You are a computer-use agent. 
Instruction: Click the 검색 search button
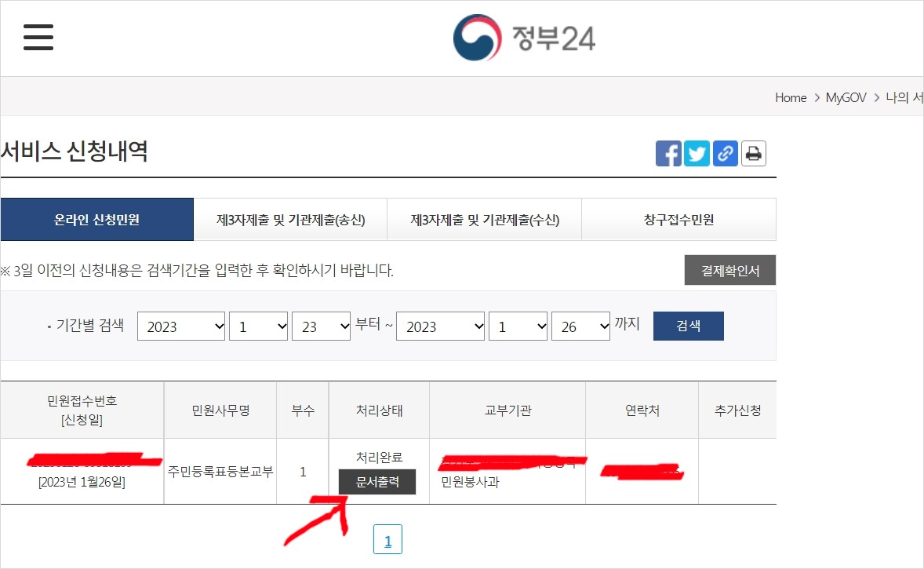688,326
